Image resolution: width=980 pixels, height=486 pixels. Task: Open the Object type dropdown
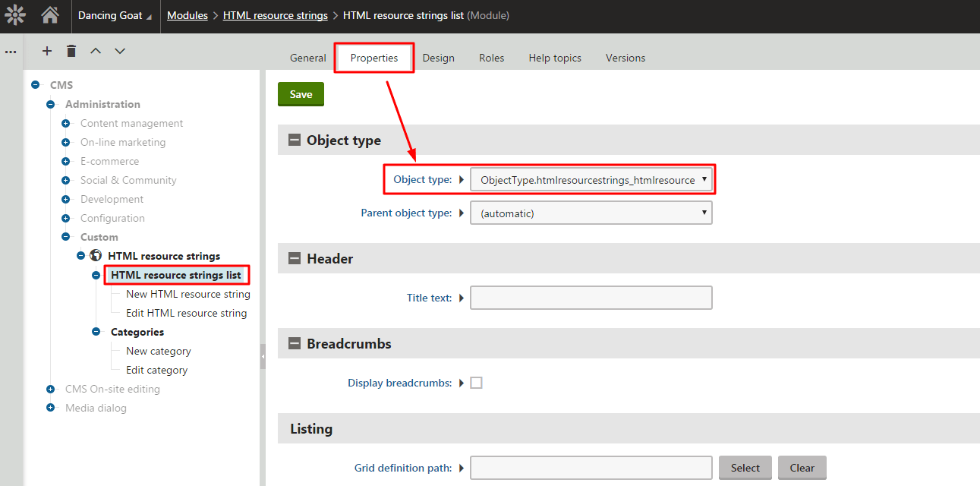(591, 179)
